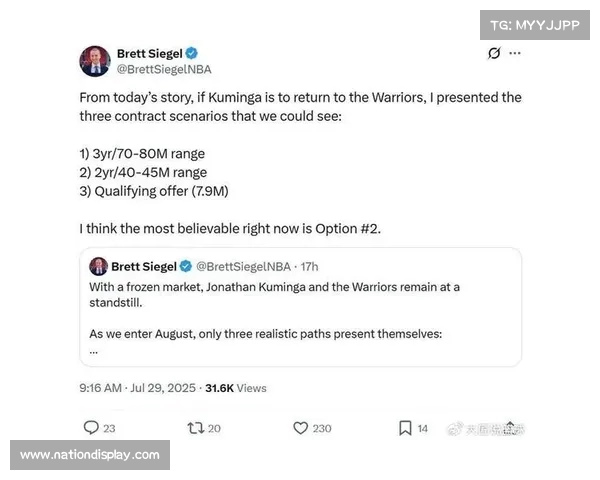The width and height of the screenshot is (600, 480).
Task: Click the Brett Siegel author name in main tweet
Action: [150, 53]
